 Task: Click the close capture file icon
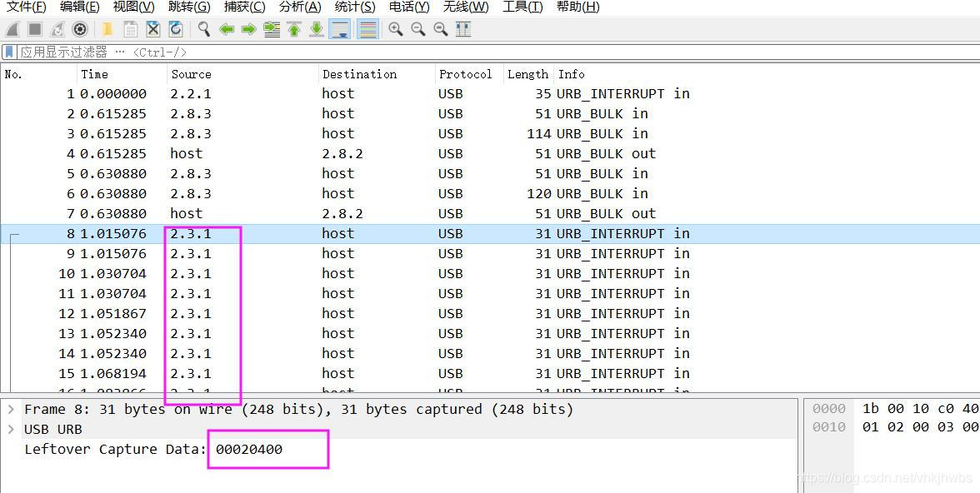point(153,29)
